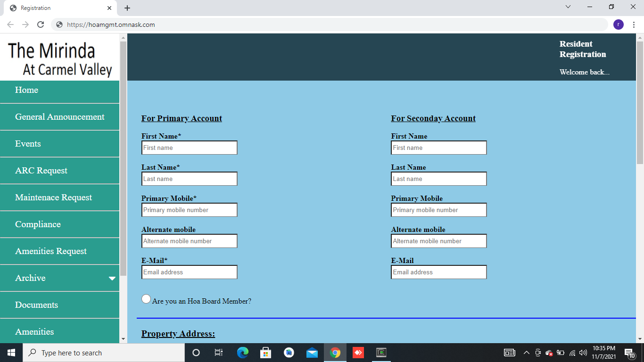This screenshot has height=362, width=644.
Task: Click the page's right vertical scrollbar
Action: click(x=640, y=189)
